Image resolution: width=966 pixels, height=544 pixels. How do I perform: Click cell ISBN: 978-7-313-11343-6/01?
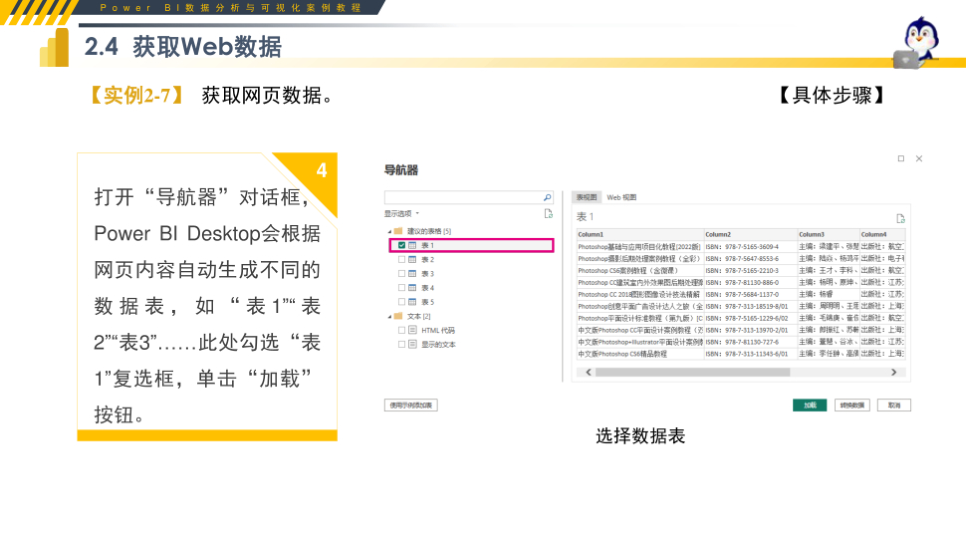click(x=750, y=354)
